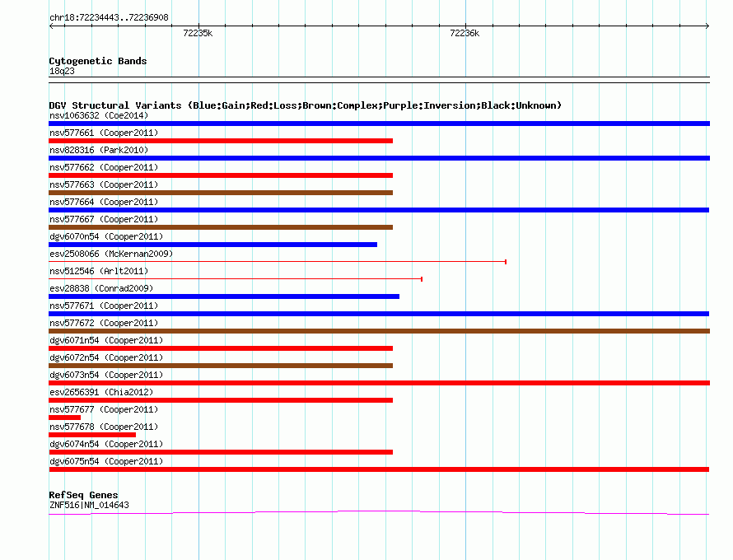This screenshot has height=560, width=733.
Task: Open the nsv577667 (Cooper2011) label
Action: [x=104, y=219]
